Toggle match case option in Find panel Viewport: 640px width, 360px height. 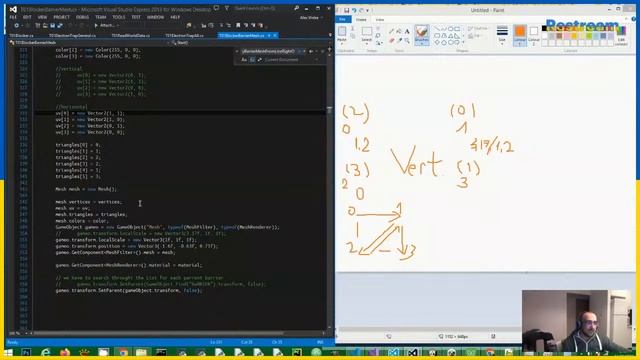(x=244, y=60)
